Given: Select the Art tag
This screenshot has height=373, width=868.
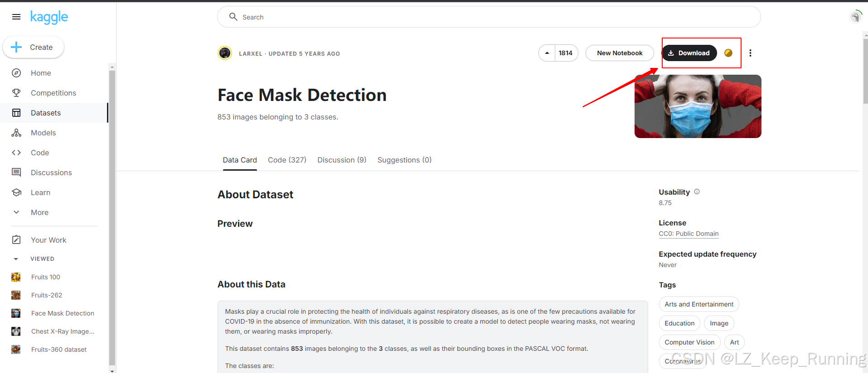Looking at the screenshot, I should pos(734,342).
